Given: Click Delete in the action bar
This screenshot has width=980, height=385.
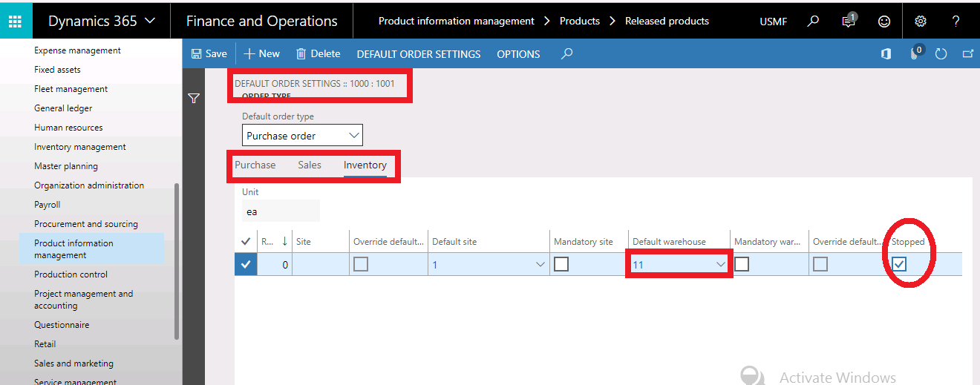Looking at the screenshot, I should point(318,53).
